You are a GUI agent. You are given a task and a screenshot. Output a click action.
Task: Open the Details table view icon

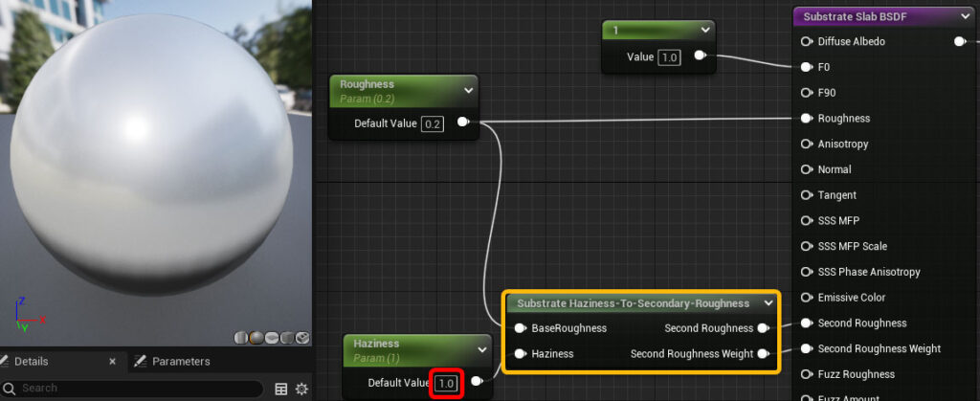coord(280,390)
